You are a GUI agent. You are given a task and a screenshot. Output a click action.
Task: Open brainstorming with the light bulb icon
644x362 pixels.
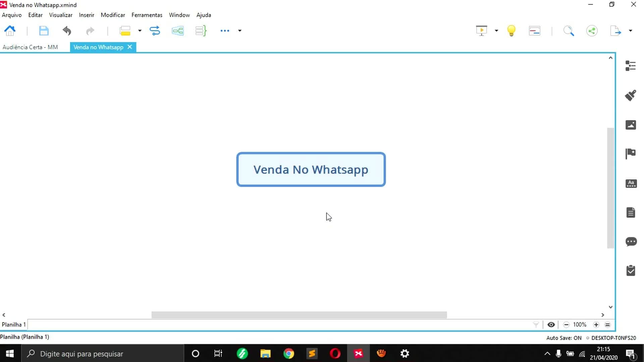tap(511, 31)
